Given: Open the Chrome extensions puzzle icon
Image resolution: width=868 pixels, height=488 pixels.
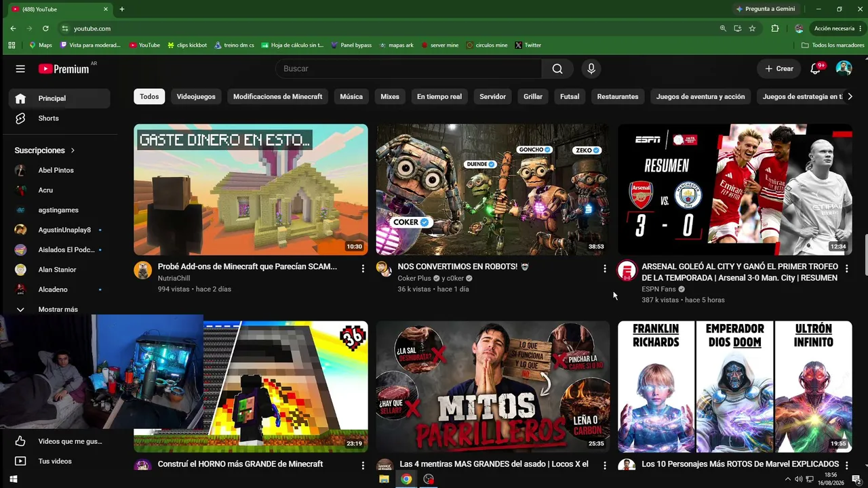Looking at the screenshot, I should 775,28.
